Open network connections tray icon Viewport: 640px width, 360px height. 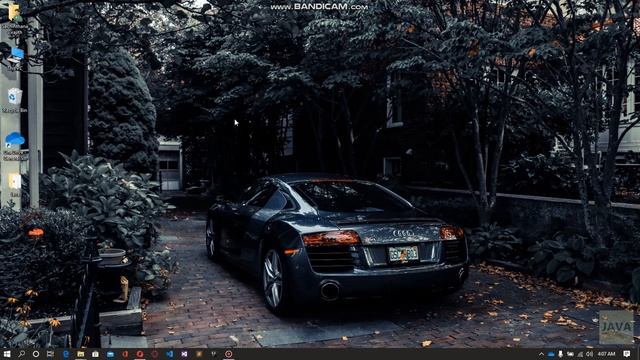click(x=580, y=354)
